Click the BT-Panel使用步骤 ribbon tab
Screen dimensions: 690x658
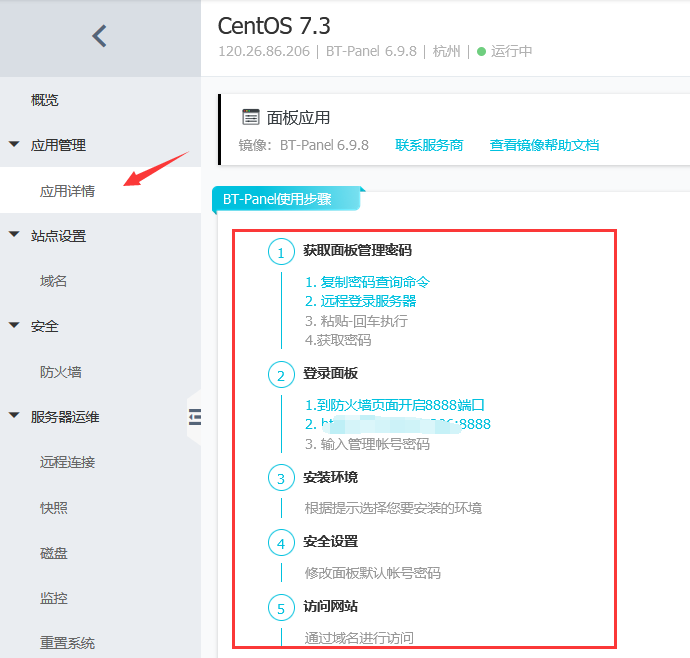(286, 199)
